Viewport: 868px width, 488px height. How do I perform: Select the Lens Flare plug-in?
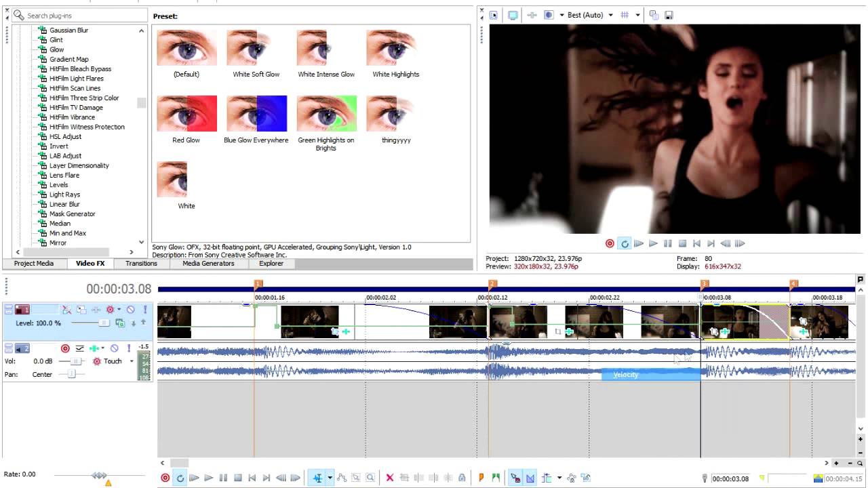64,176
